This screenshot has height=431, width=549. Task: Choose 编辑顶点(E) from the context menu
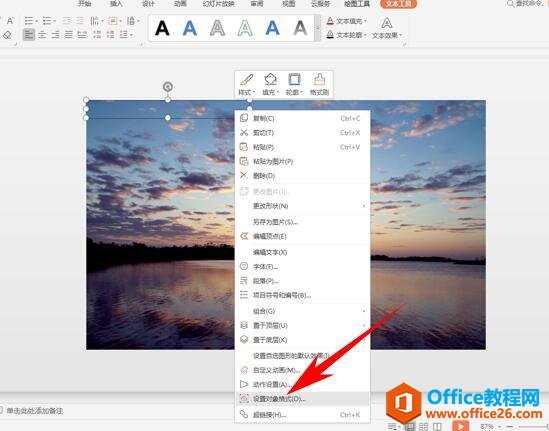[303, 236]
